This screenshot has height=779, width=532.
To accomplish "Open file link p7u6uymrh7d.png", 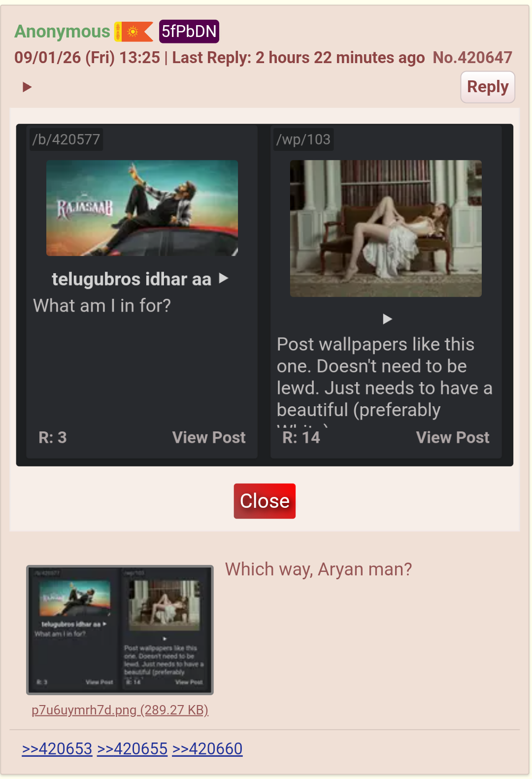I will pos(120,710).
